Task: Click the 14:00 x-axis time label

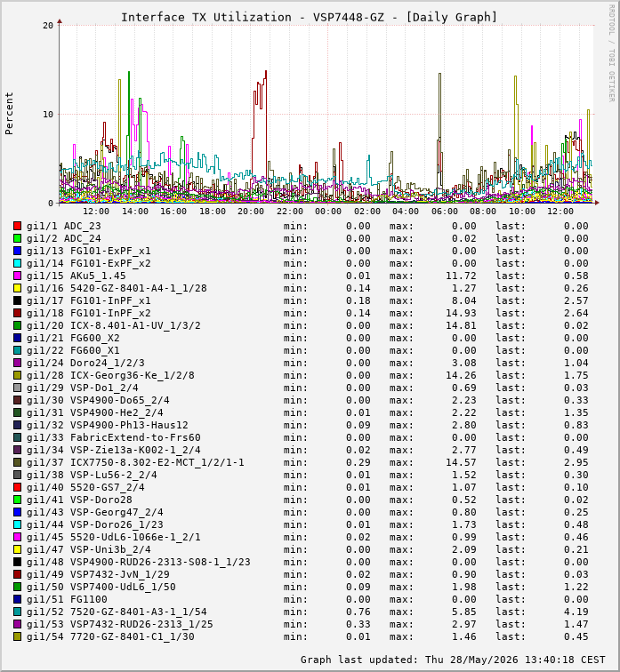Action: pos(134,212)
